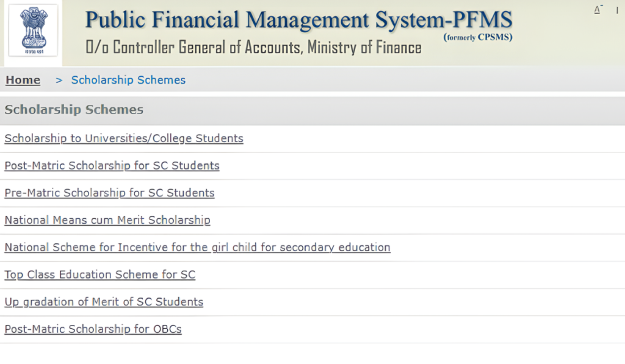Open Post-Matric Scholarship for SC Students
Viewport: 625px width, 364px height.
[x=112, y=166]
